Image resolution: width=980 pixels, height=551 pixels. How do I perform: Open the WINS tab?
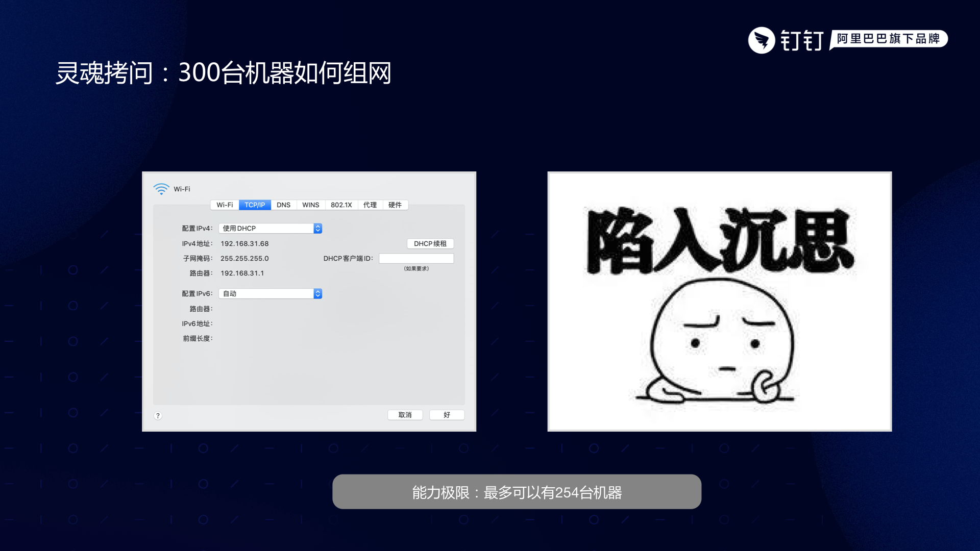(x=310, y=205)
